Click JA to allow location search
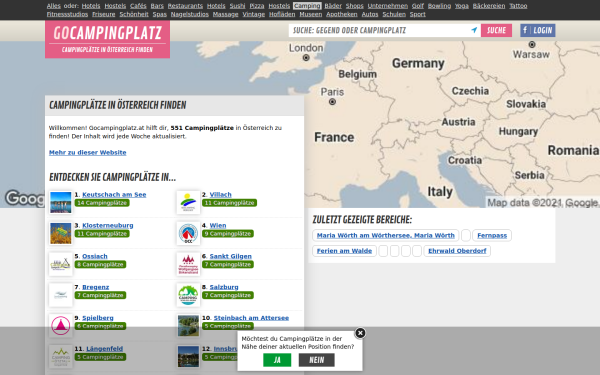The width and height of the screenshot is (600, 375). pyautogui.click(x=277, y=360)
